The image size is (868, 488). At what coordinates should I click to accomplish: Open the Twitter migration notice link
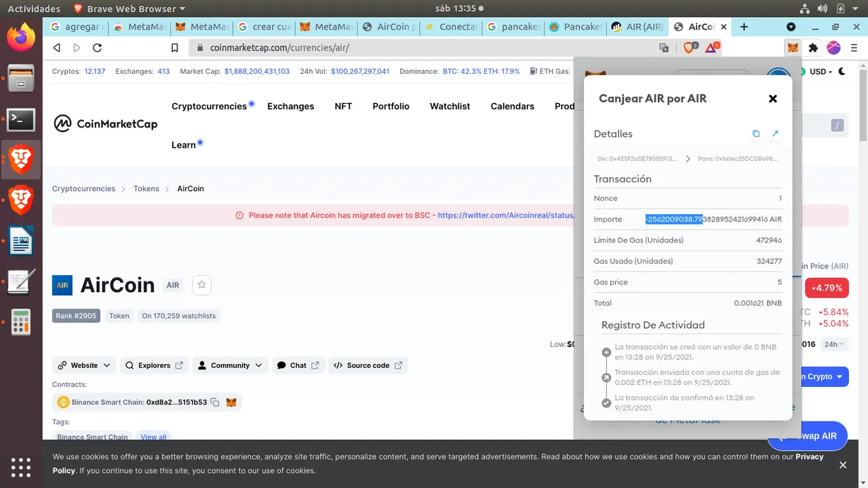[505, 216]
